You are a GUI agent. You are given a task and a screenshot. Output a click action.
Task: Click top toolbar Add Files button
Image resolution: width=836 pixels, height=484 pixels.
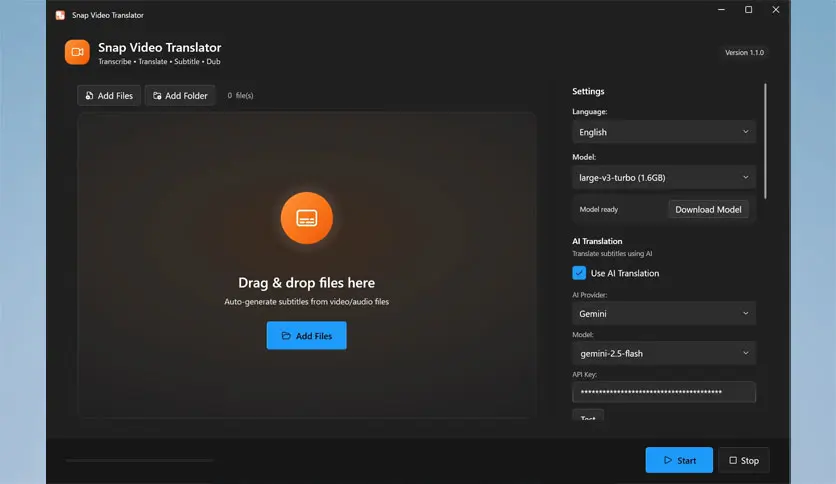pos(109,95)
